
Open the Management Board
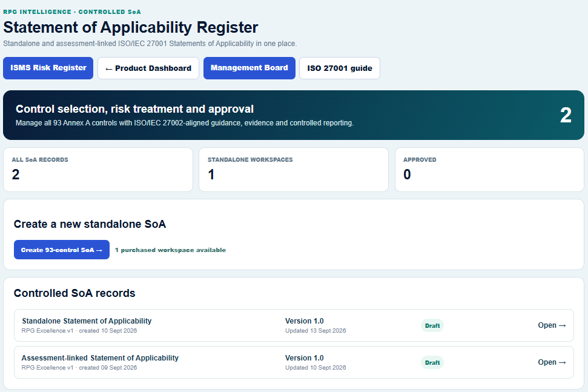(249, 68)
